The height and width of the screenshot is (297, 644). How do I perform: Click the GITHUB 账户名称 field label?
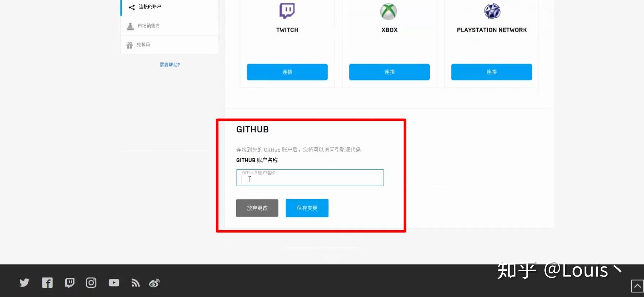point(257,160)
